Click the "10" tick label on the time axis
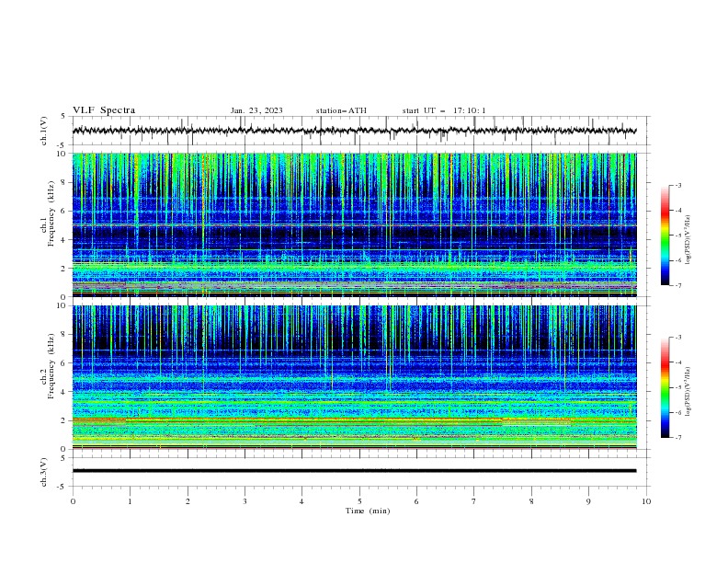This screenshot has width=728, height=563. click(646, 501)
